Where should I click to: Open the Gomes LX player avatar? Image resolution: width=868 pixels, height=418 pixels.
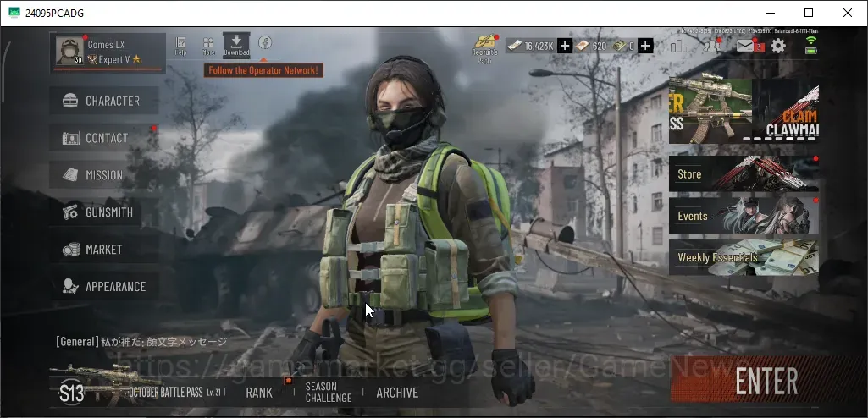coord(69,52)
